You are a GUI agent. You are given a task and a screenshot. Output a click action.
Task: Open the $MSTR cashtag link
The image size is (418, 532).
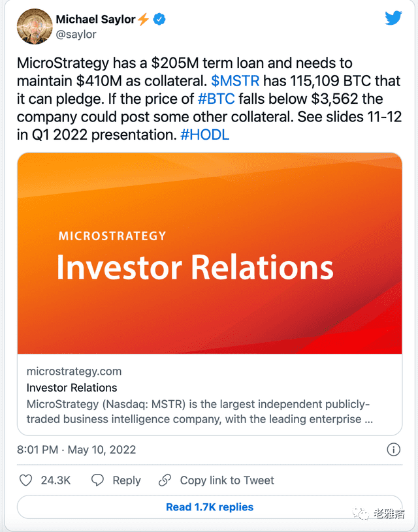[235, 81]
